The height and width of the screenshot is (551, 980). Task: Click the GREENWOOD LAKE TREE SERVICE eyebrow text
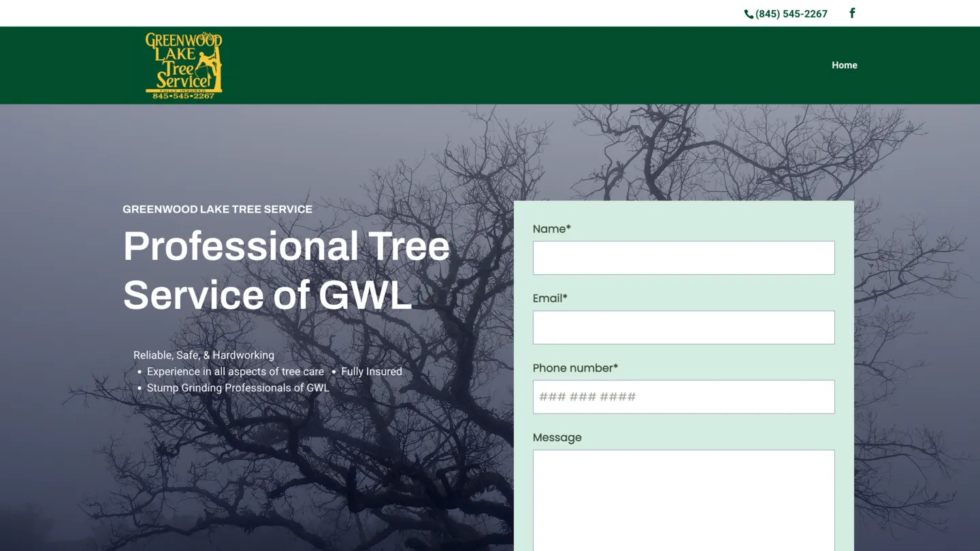click(217, 209)
